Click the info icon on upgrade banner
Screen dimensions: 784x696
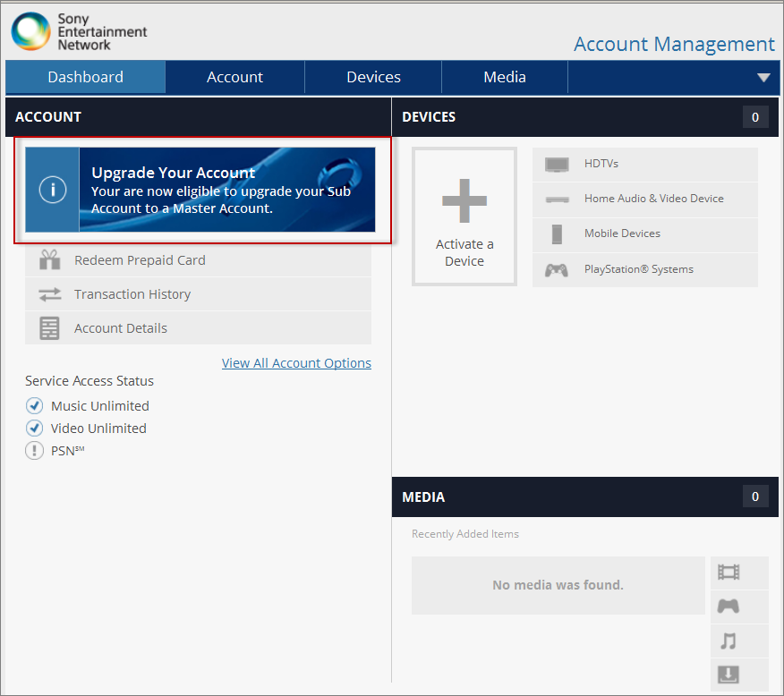coord(53,190)
